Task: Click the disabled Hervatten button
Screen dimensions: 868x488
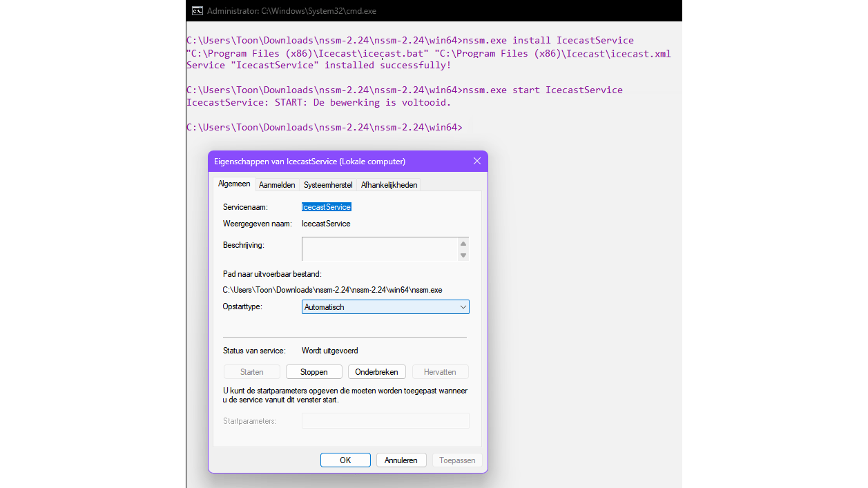Action: 440,372
